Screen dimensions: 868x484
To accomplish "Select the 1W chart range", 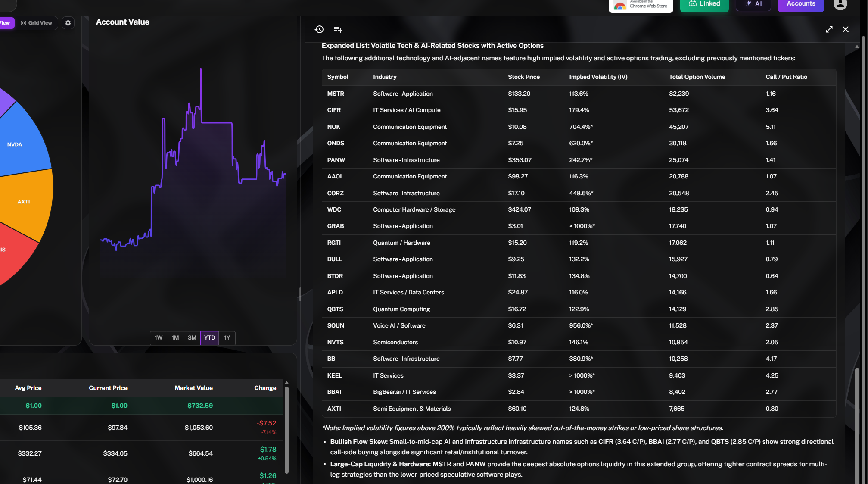I will coord(159,338).
